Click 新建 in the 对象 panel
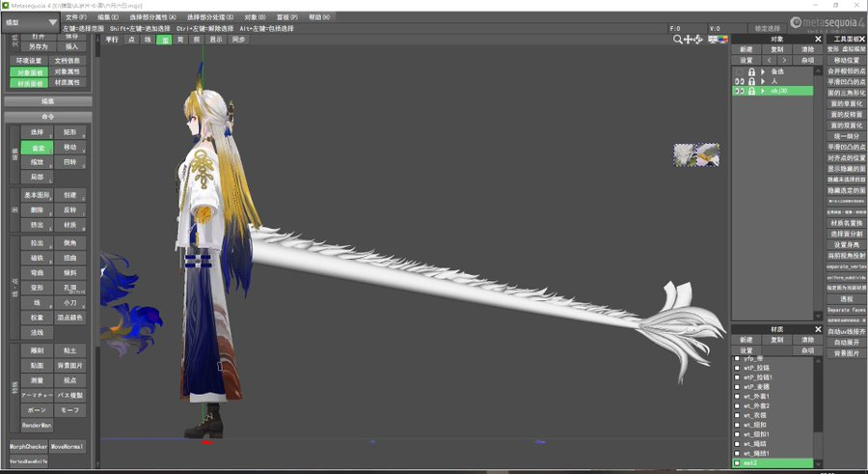The image size is (868, 474). [746, 49]
